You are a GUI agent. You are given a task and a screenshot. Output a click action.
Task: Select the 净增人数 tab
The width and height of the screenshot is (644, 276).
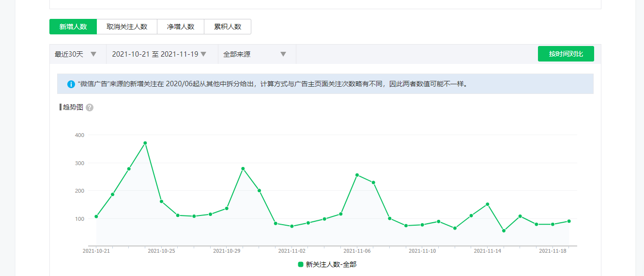point(181,27)
